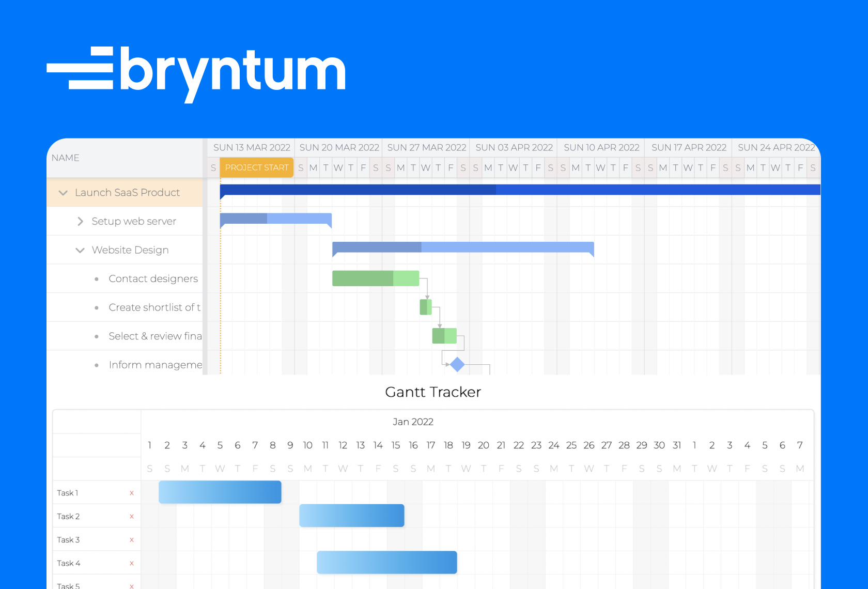Screen dimensions: 868x589
Task: Click the bullet icon beside Contact designers
Action: tap(97, 278)
